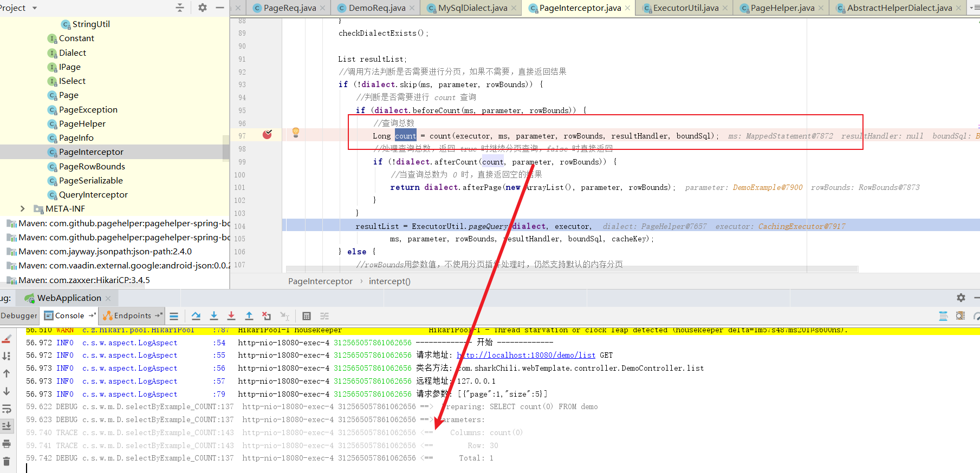Click the Step Out debugger icon
The image size is (980, 473).
249,316
